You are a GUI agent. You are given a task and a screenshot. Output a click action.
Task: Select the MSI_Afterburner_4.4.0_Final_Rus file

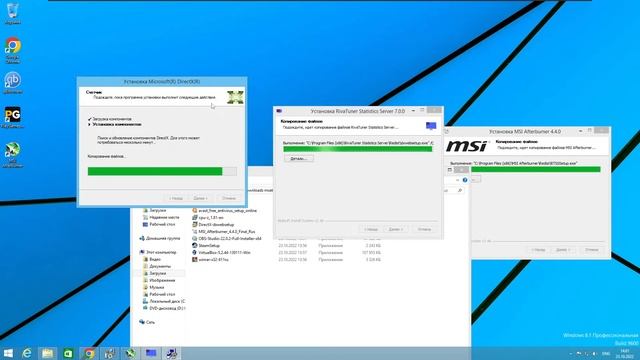pos(224,231)
